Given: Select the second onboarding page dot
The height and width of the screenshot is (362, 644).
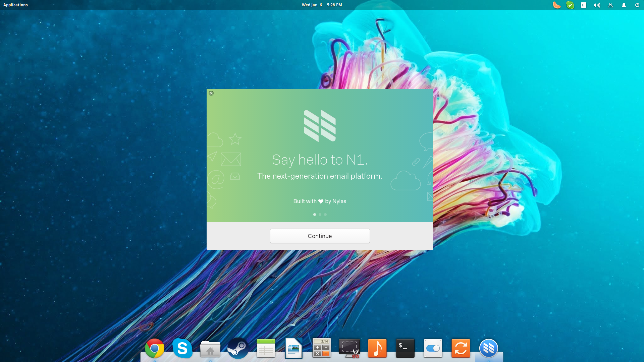Looking at the screenshot, I should (320, 215).
